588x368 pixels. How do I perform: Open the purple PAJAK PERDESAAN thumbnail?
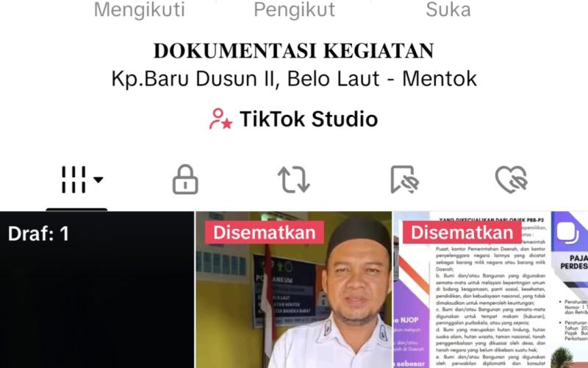coord(569,290)
